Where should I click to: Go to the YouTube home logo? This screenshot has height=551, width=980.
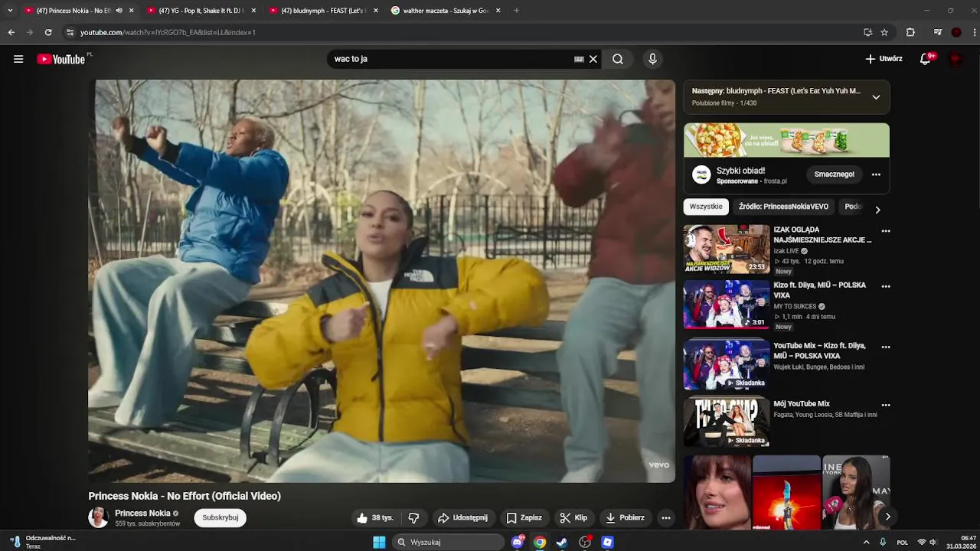[61, 59]
